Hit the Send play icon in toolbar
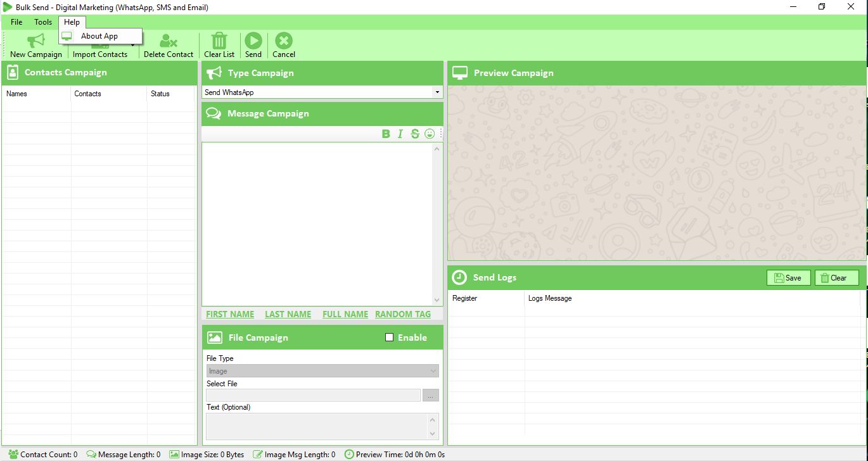 (x=253, y=46)
